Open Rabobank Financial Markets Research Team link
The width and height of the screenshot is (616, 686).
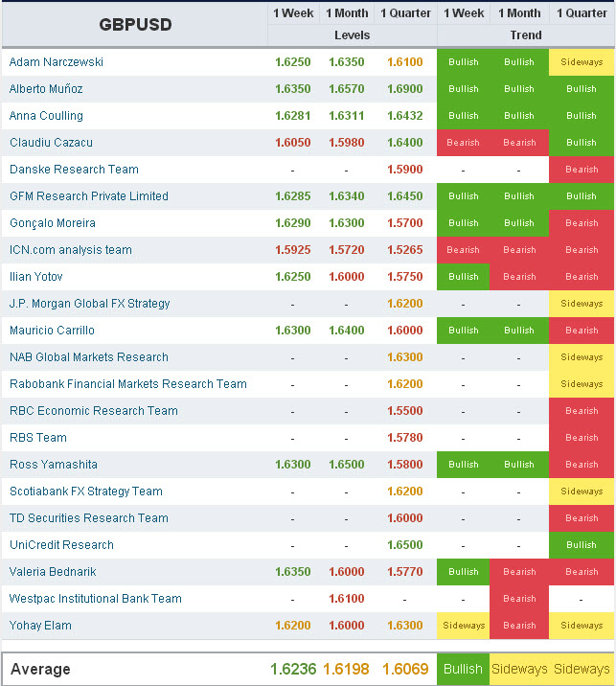coord(128,384)
